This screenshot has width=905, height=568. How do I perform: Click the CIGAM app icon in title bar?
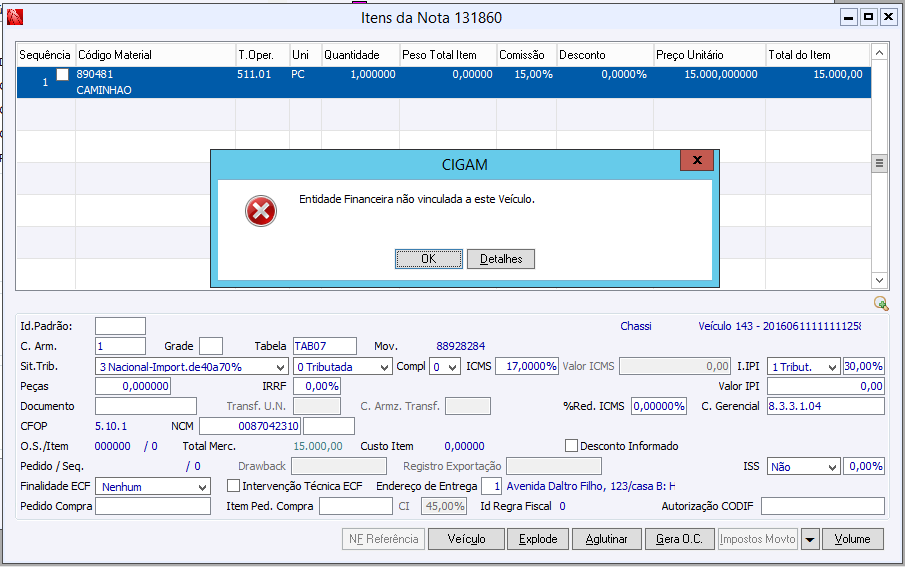click(x=14, y=17)
